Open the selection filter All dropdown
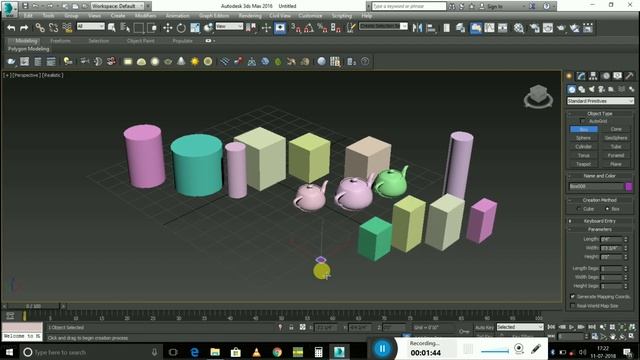Screen dimensions: 640x360 91,26
